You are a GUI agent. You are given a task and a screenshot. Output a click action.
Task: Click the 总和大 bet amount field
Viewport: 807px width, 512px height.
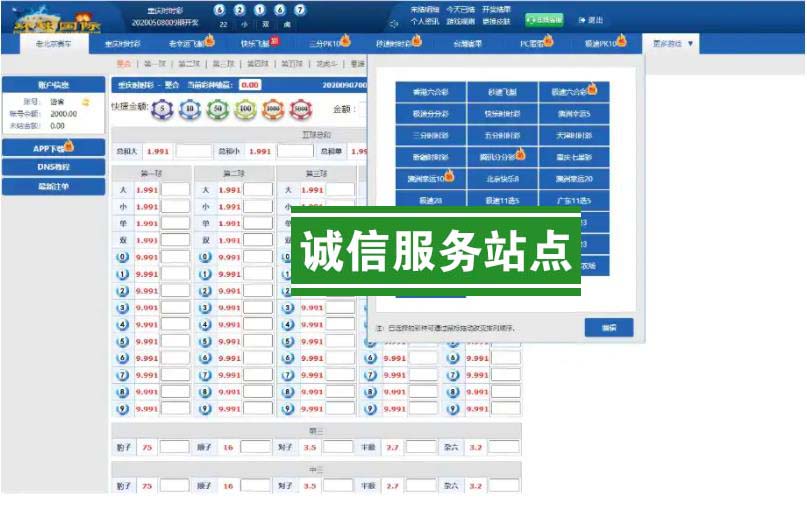(x=194, y=152)
